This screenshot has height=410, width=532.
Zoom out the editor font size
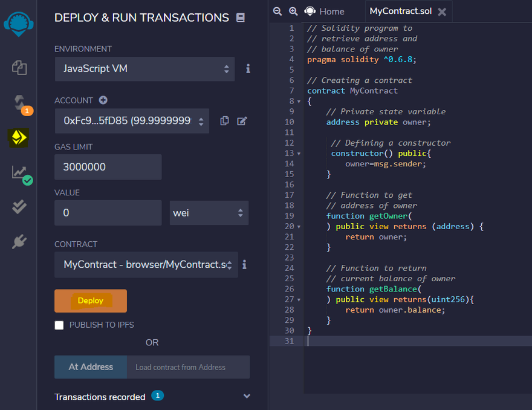click(x=277, y=11)
